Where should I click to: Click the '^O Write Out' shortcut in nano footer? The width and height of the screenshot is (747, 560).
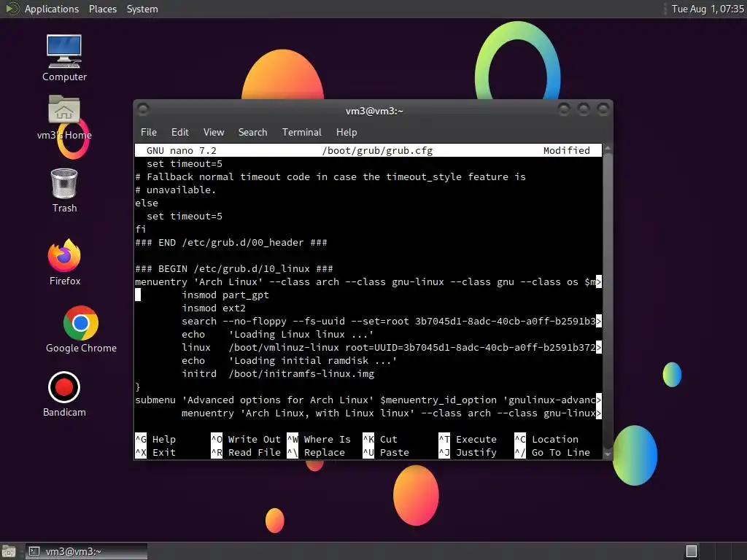(246, 440)
